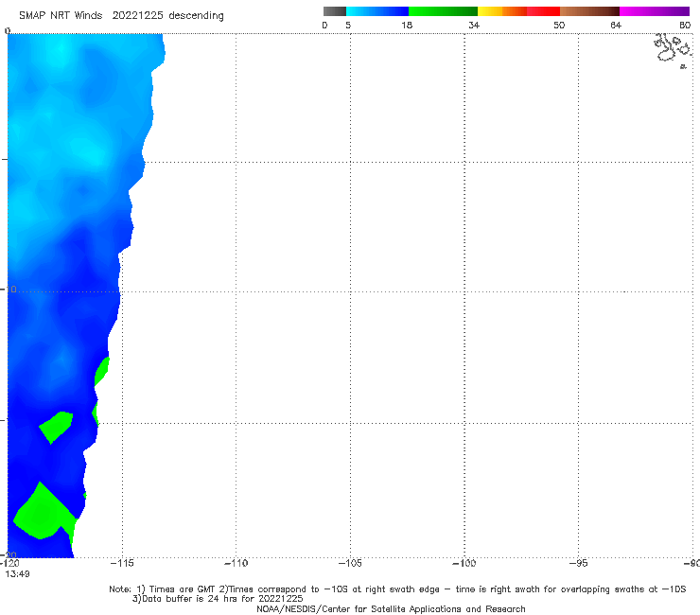
Task: Click the longitude label '-105'
Action: [x=350, y=563]
